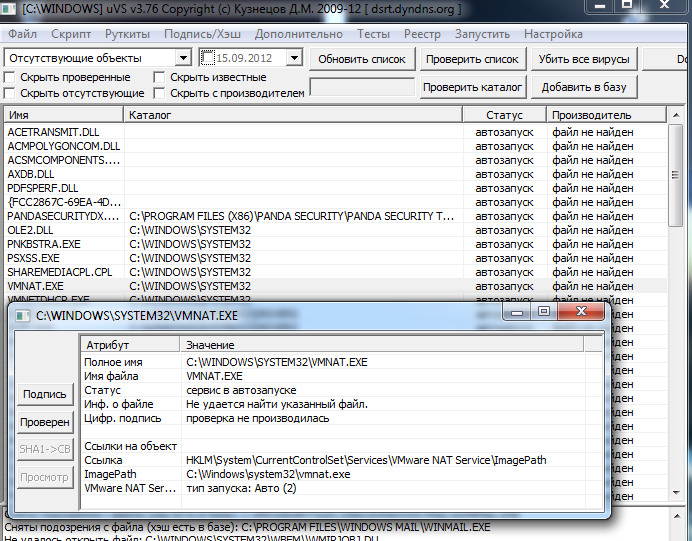This screenshot has height=541, width=692.
Task: Click the log panel scrollbar up arrow
Action: [677, 515]
